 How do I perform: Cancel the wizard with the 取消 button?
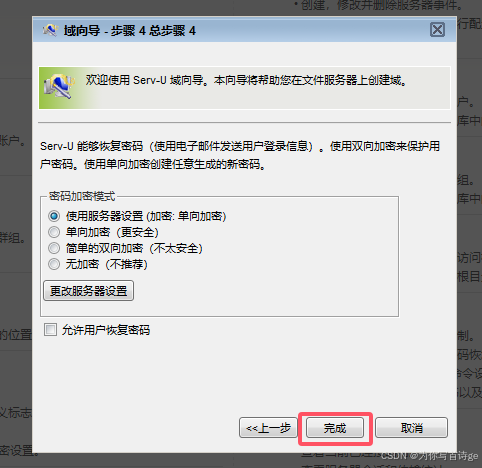[x=411, y=428]
